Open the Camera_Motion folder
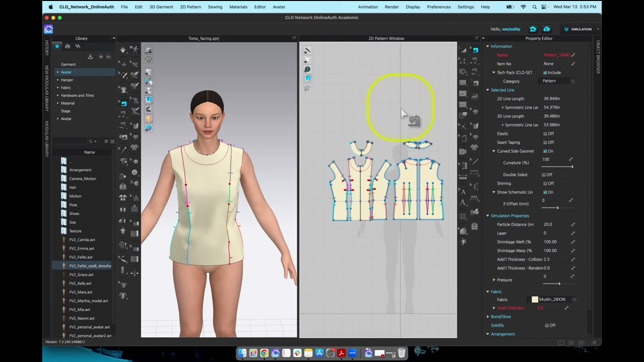644x362 pixels. click(83, 178)
